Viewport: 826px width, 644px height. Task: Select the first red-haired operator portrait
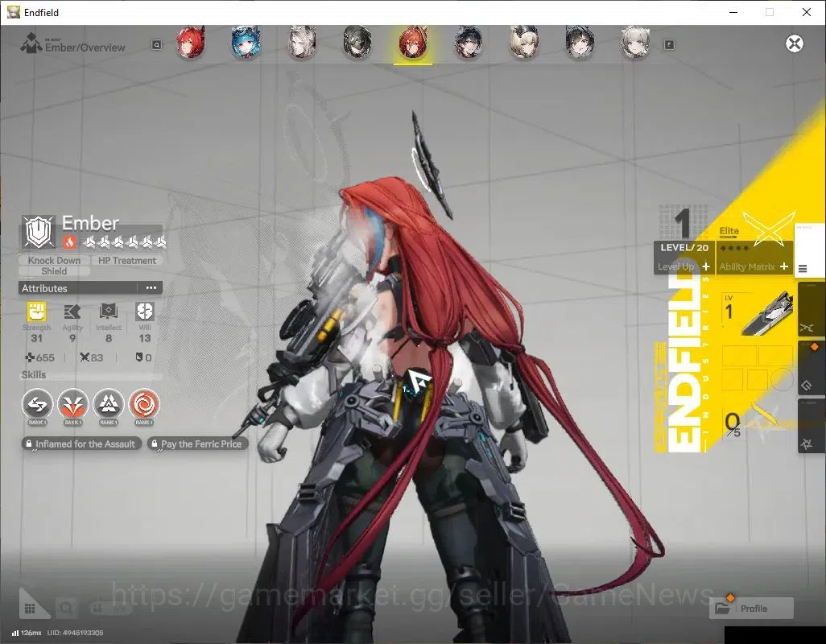pos(190,43)
